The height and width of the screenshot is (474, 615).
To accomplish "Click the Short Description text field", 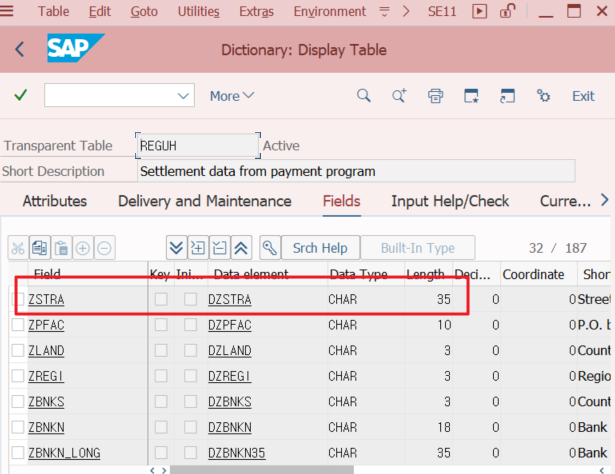I will [x=356, y=171].
